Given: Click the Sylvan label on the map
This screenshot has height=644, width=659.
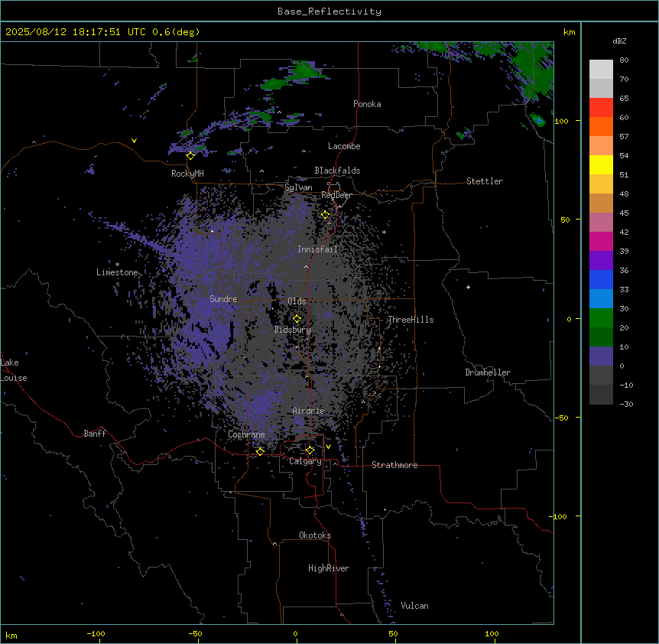Looking at the screenshot, I should tap(298, 187).
